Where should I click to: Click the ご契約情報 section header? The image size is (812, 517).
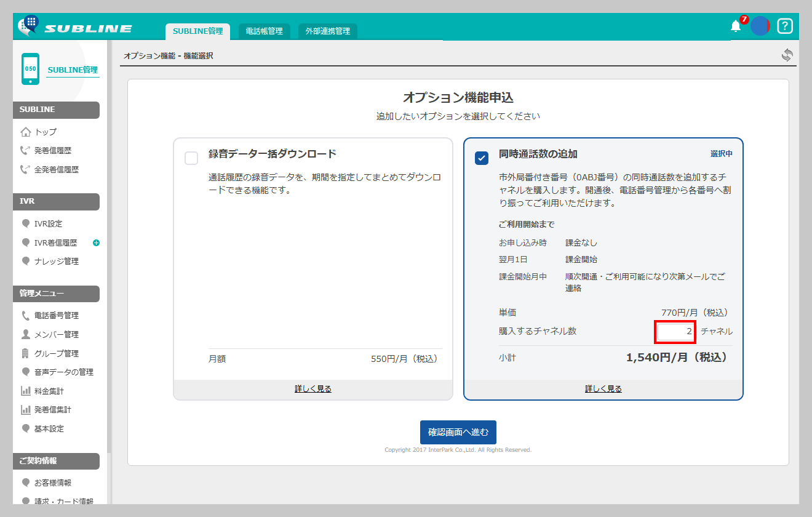(x=56, y=461)
